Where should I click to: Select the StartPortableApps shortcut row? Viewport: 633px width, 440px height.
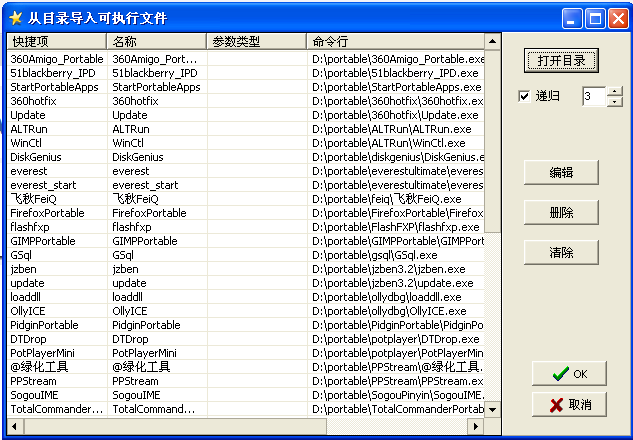(245, 87)
